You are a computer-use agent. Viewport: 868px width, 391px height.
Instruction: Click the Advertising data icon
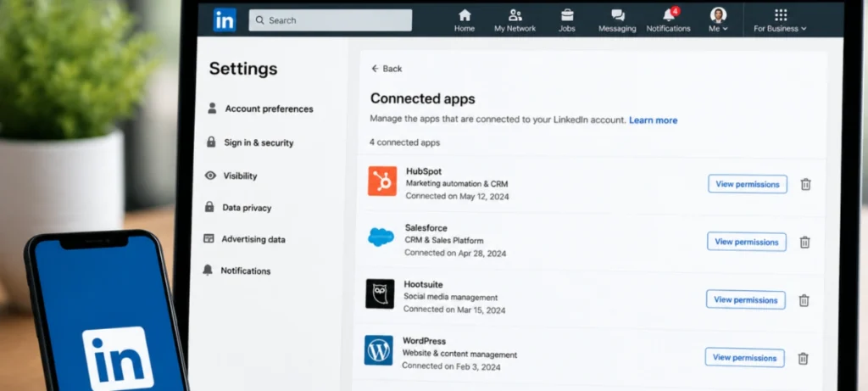click(x=209, y=238)
